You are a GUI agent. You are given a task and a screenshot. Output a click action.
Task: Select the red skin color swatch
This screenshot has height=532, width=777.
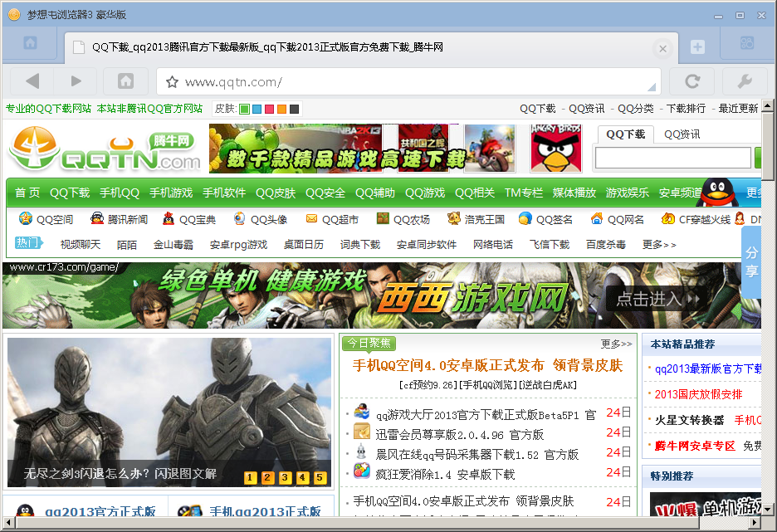pos(269,109)
